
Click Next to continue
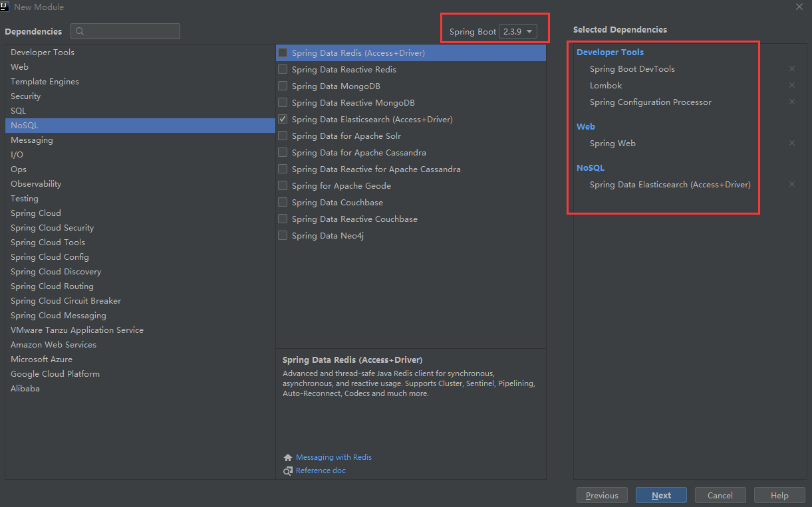point(661,495)
